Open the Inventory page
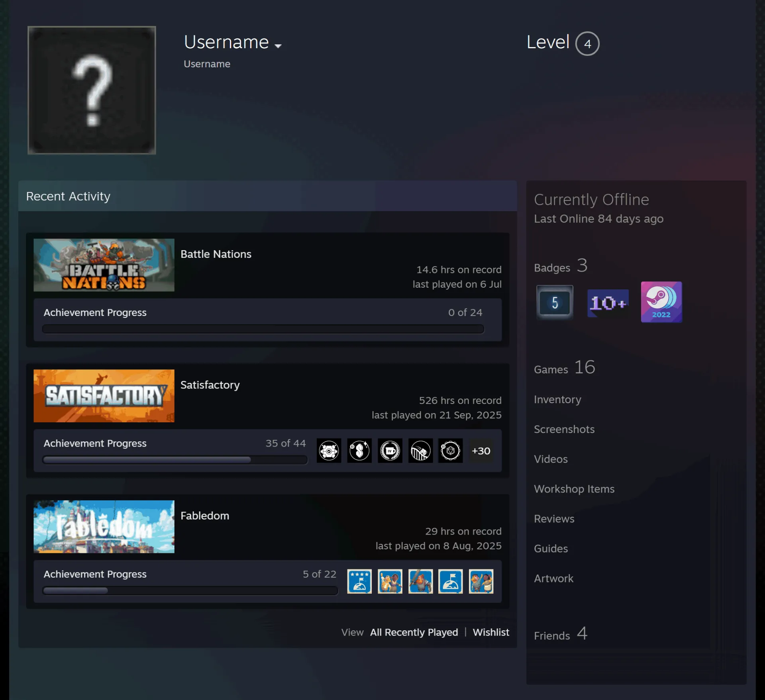Viewport: 765px width, 700px height. click(x=557, y=399)
